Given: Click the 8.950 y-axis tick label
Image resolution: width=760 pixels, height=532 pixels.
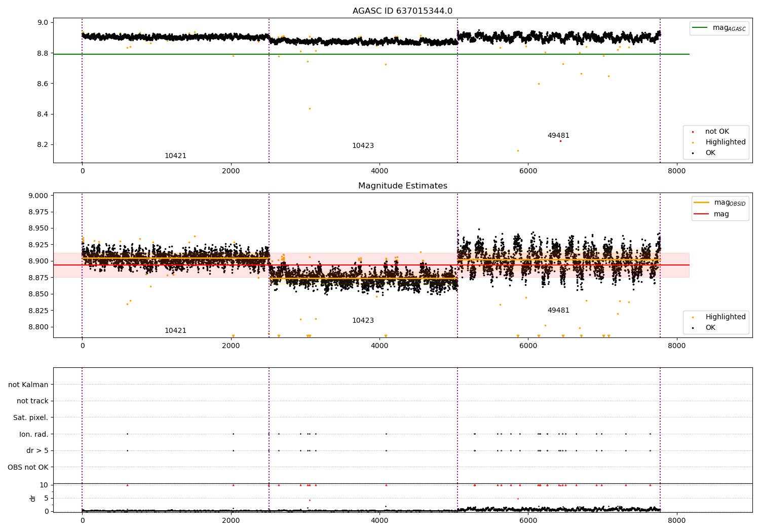Looking at the screenshot, I should point(39,229).
